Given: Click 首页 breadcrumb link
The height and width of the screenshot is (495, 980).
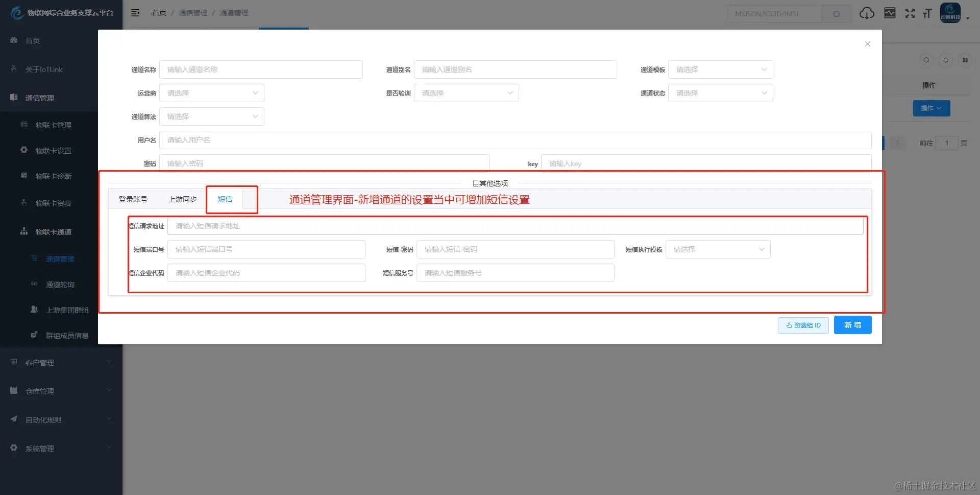Looking at the screenshot, I should click(159, 13).
